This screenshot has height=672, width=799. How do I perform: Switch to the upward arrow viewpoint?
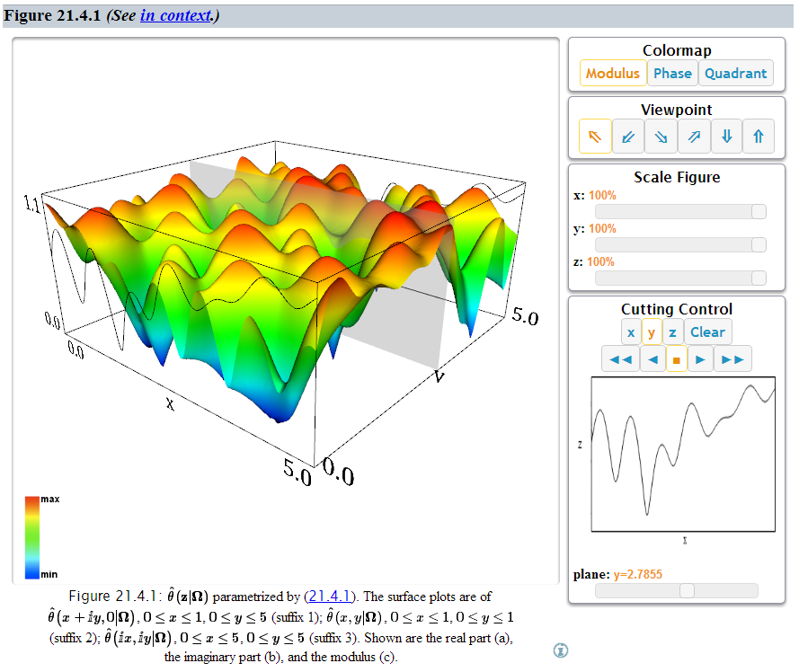(x=759, y=137)
